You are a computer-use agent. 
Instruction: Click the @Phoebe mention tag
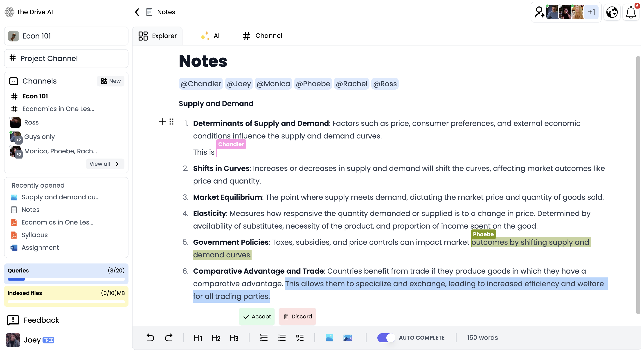point(313,84)
